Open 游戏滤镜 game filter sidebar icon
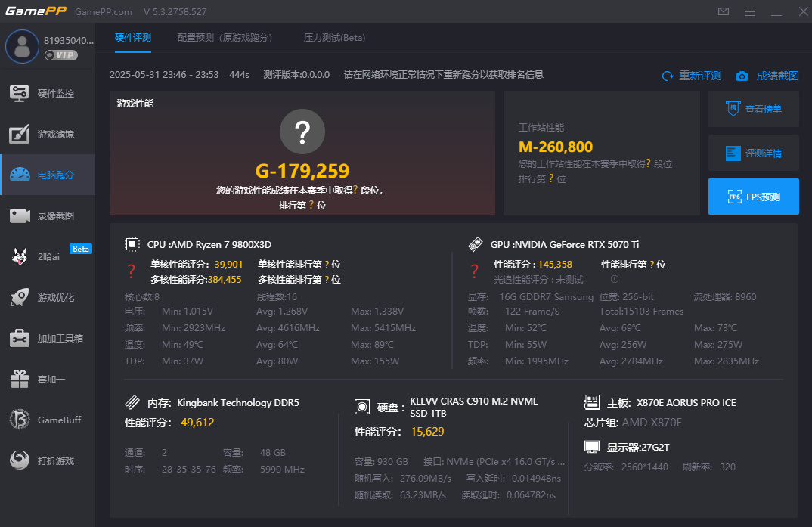The height and width of the screenshot is (527, 812). (20, 134)
